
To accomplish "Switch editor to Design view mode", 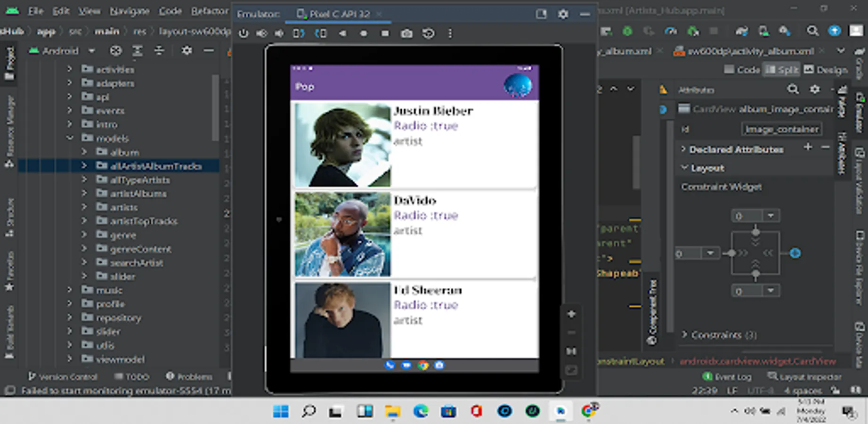I will [x=826, y=70].
